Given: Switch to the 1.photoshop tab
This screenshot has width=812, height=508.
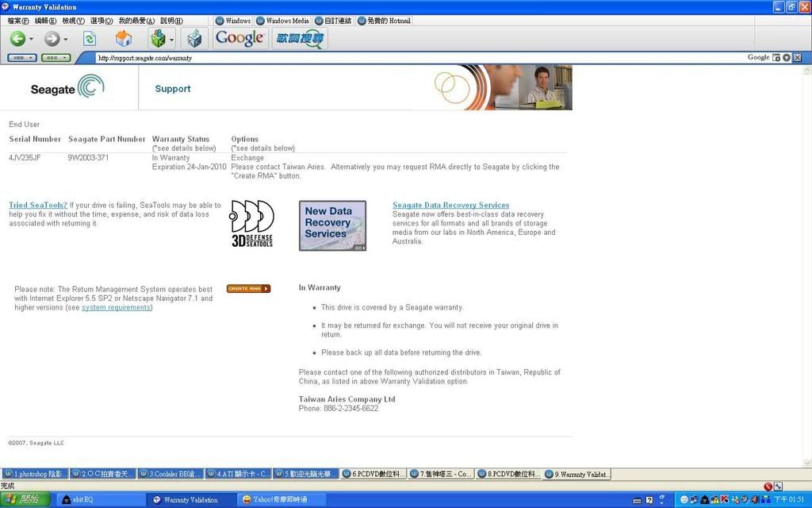Looking at the screenshot, I should [35, 474].
